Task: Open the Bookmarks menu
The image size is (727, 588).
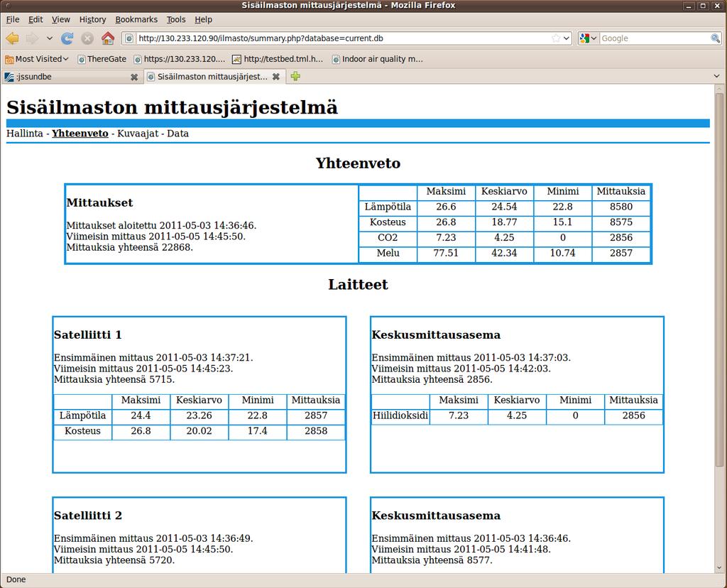Action: click(x=136, y=19)
